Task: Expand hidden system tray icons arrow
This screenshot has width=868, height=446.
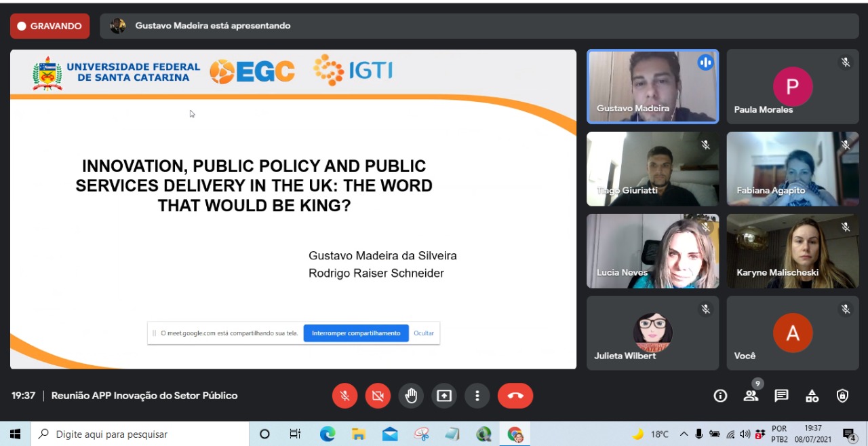Action: (684, 434)
